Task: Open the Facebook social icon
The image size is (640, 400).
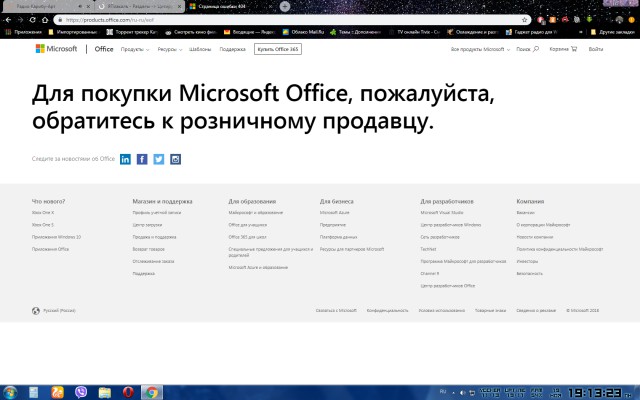Action: point(142,159)
